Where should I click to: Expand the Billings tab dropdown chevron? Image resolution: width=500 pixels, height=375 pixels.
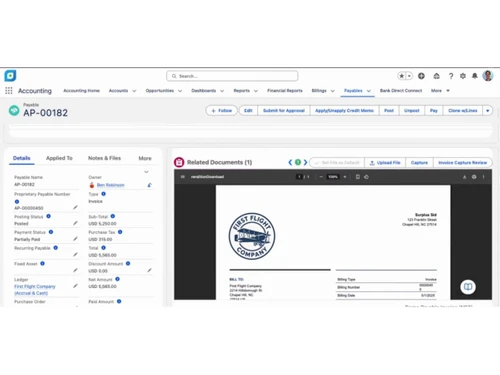332,91
